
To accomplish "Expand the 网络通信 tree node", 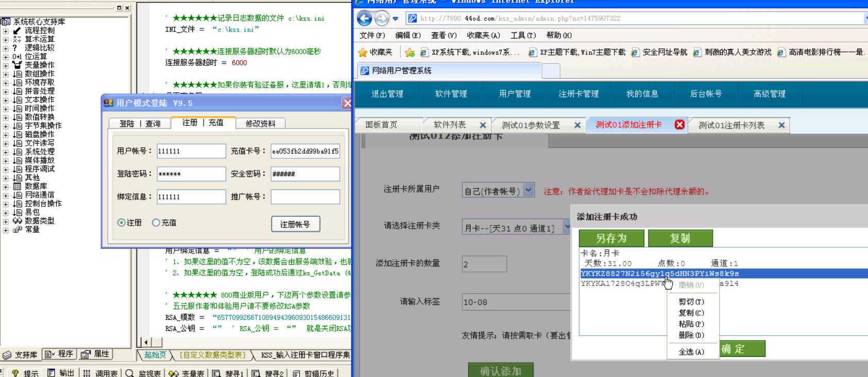I will (6, 195).
